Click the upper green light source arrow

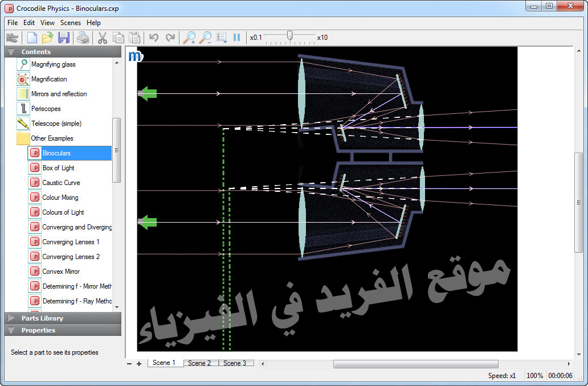pyautogui.click(x=148, y=93)
